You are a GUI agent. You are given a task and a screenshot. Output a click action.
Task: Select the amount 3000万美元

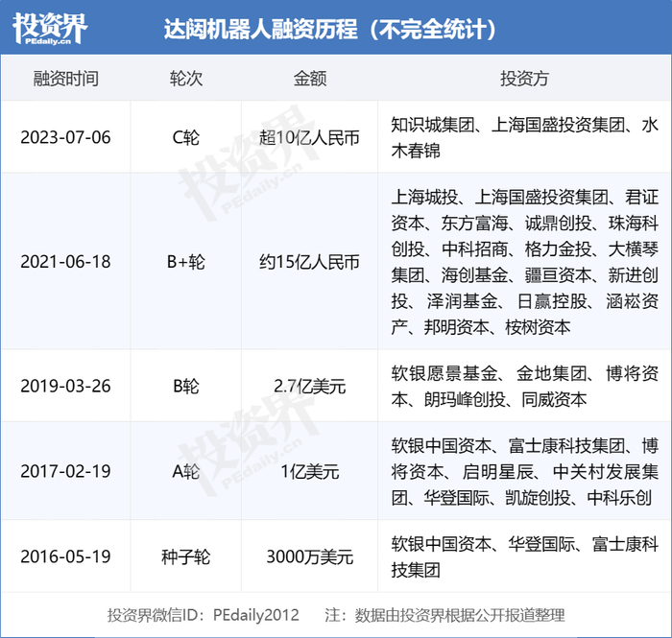(x=310, y=556)
